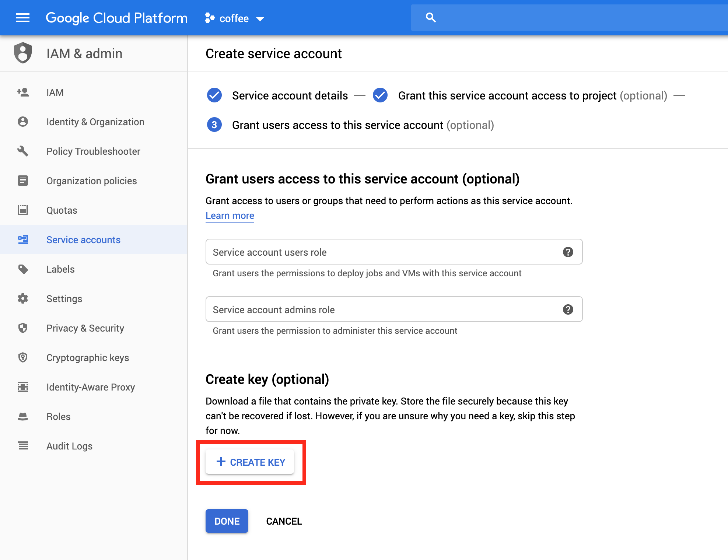The image size is (728, 560).
Task: Click help icon for admins role field
Action: (x=568, y=309)
